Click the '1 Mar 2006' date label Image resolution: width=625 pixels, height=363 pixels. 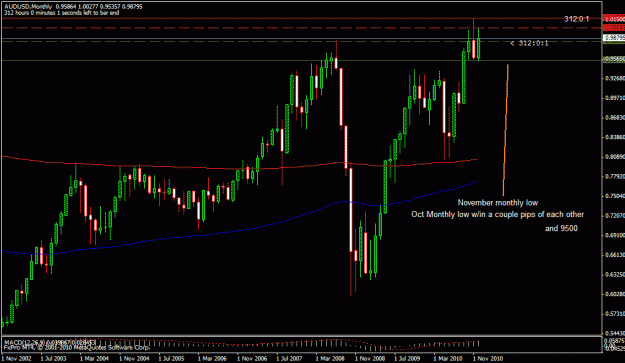(212, 359)
